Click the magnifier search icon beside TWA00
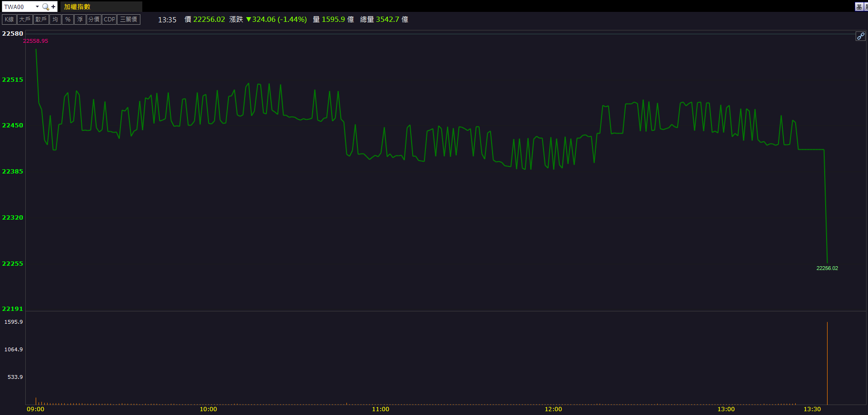The image size is (868, 415). pos(45,7)
